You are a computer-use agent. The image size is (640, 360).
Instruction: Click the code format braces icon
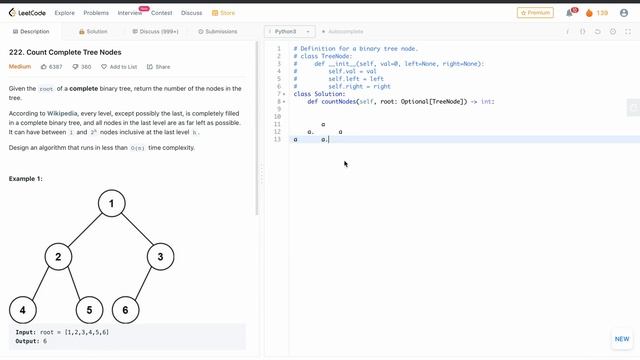tap(582, 31)
